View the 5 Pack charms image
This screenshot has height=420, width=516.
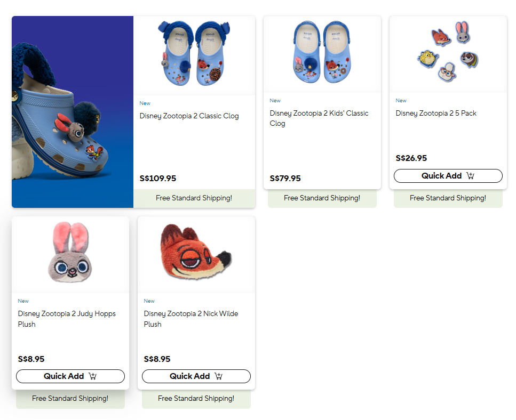[x=448, y=52]
